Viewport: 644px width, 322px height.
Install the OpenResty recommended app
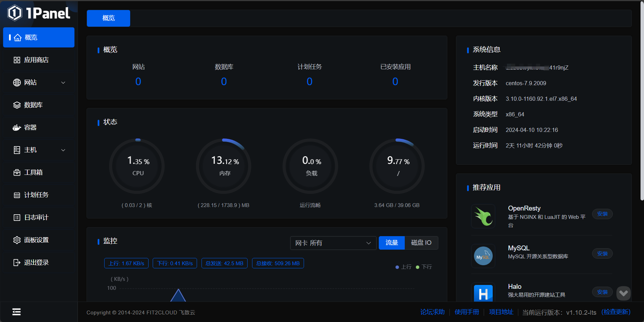click(x=602, y=214)
